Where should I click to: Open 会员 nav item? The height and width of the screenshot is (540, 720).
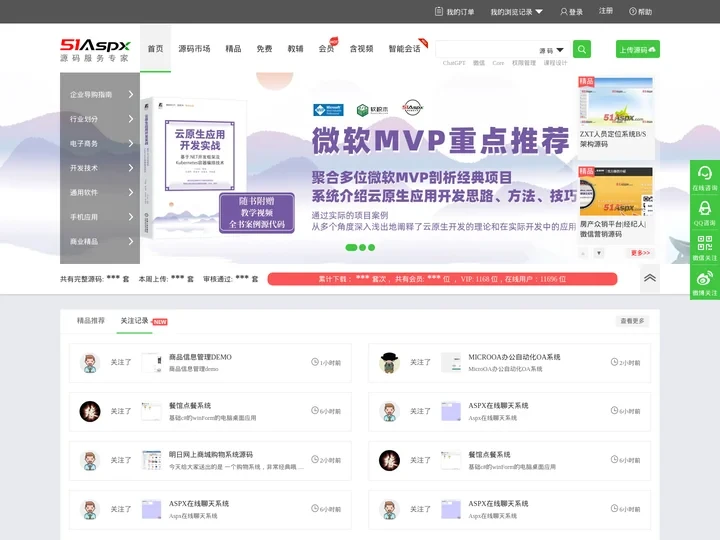(x=326, y=48)
